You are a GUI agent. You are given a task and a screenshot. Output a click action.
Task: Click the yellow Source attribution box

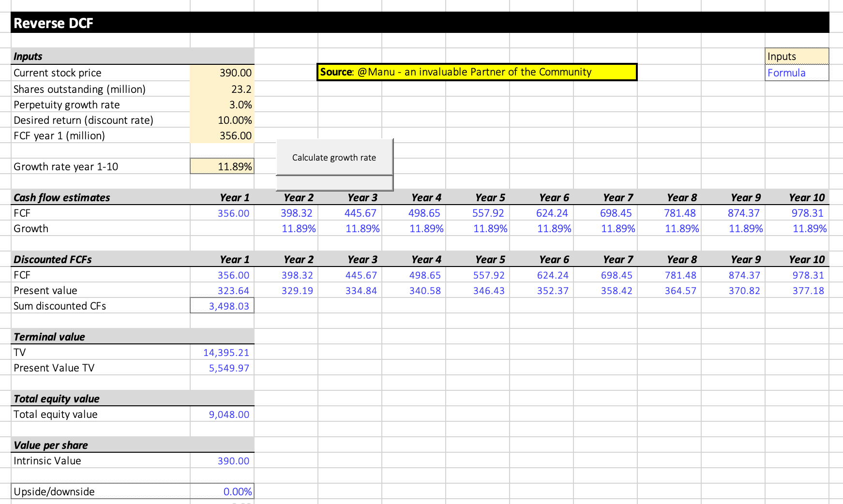477,72
